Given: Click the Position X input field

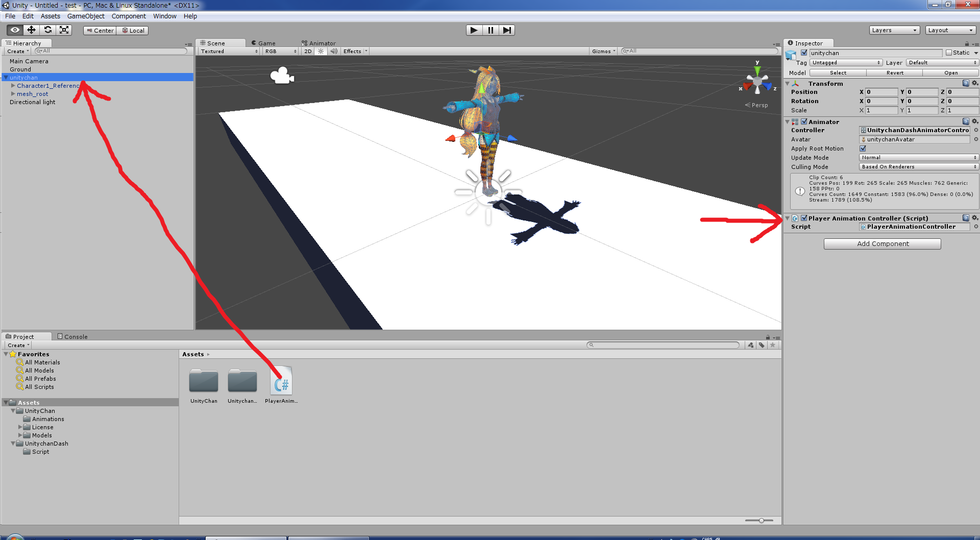Looking at the screenshot, I should [881, 92].
